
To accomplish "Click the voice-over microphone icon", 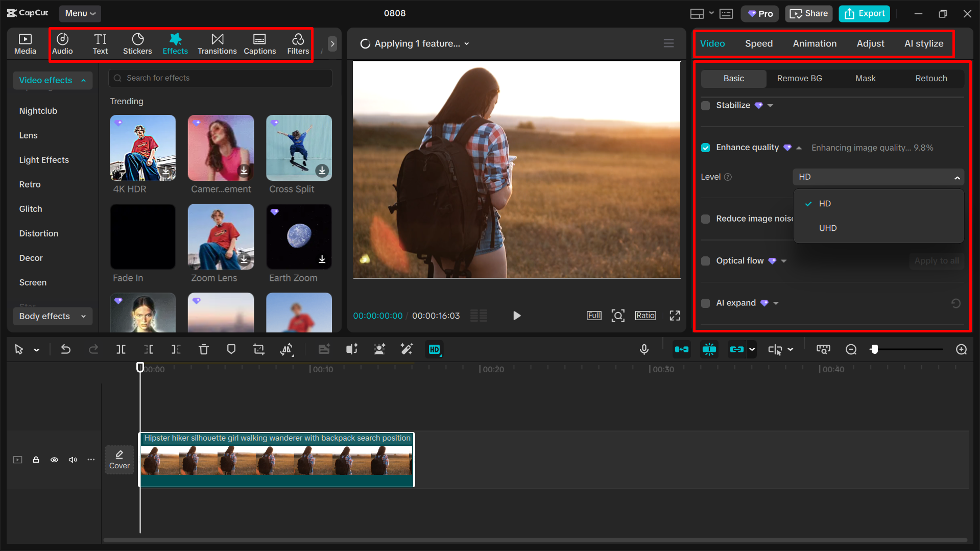I will pyautogui.click(x=644, y=349).
